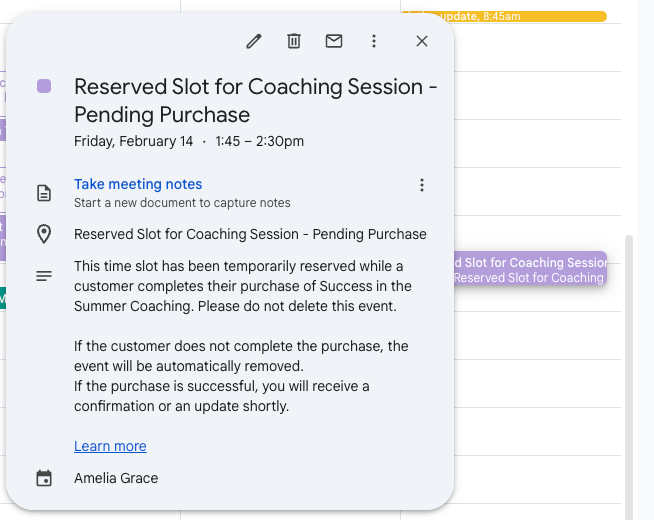Click the description lines icon
The height and width of the screenshot is (520, 654).
tap(44, 275)
